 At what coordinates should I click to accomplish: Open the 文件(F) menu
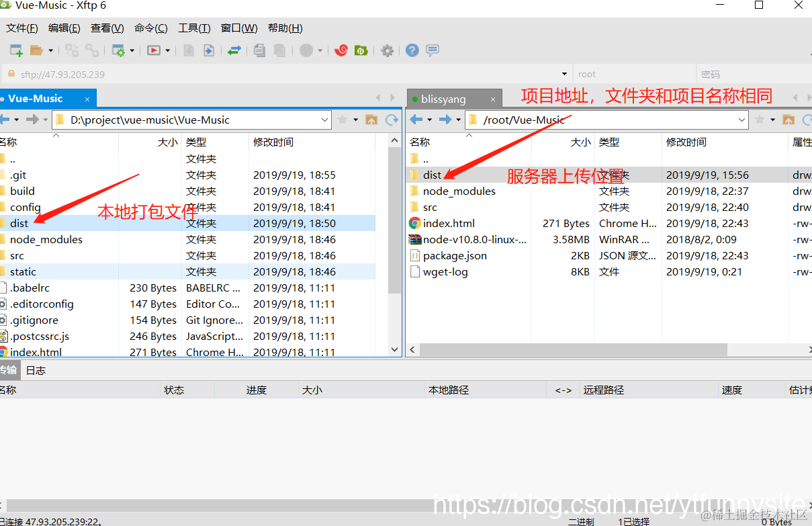click(22, 28)
